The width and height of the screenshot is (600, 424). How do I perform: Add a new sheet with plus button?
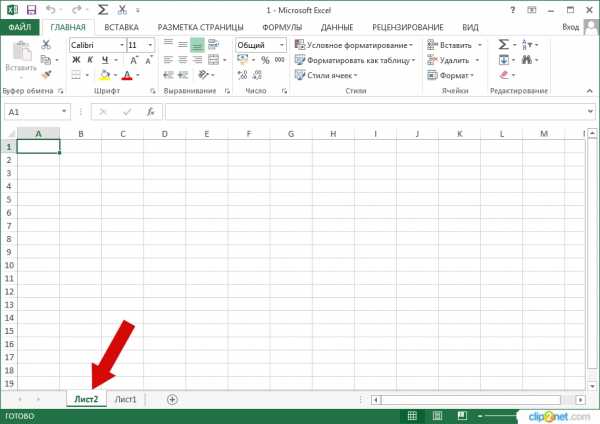tap(172, 400)
